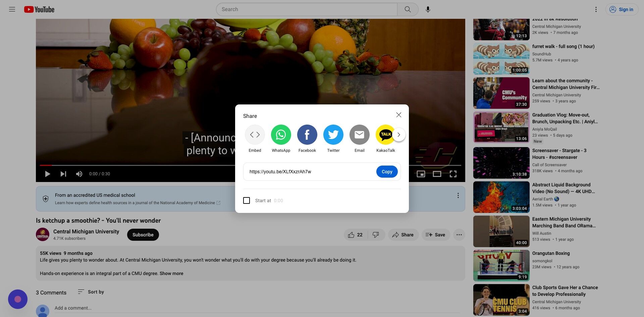Open Central Michigan University channel avatar
The image size is (644, 317).
[43, 235]
